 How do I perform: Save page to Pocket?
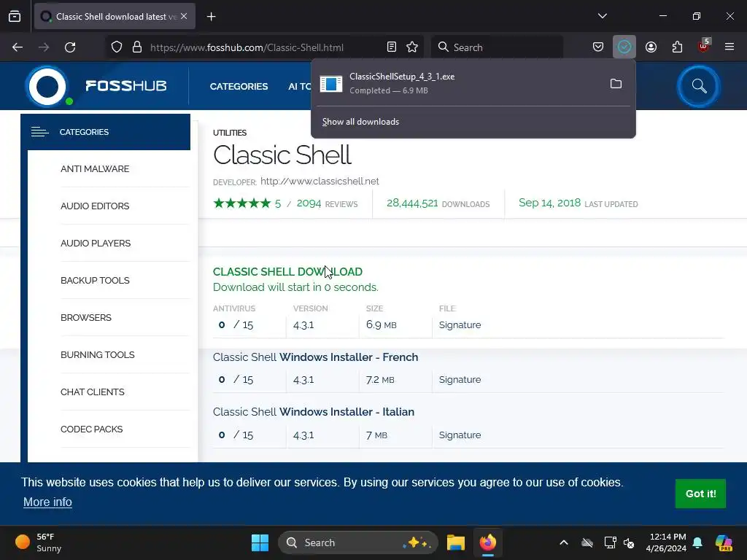(x=598, y=47)
